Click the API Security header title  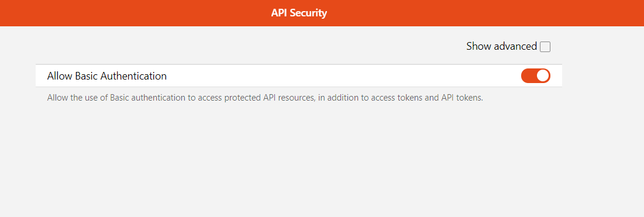pyautogui.click(x=299, y=13)
